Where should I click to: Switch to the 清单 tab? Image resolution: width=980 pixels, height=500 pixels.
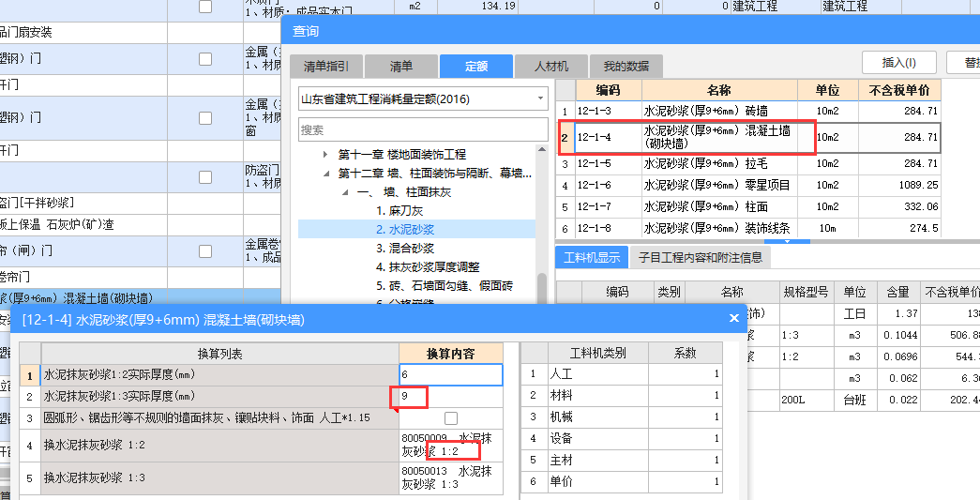pos(400,67)
